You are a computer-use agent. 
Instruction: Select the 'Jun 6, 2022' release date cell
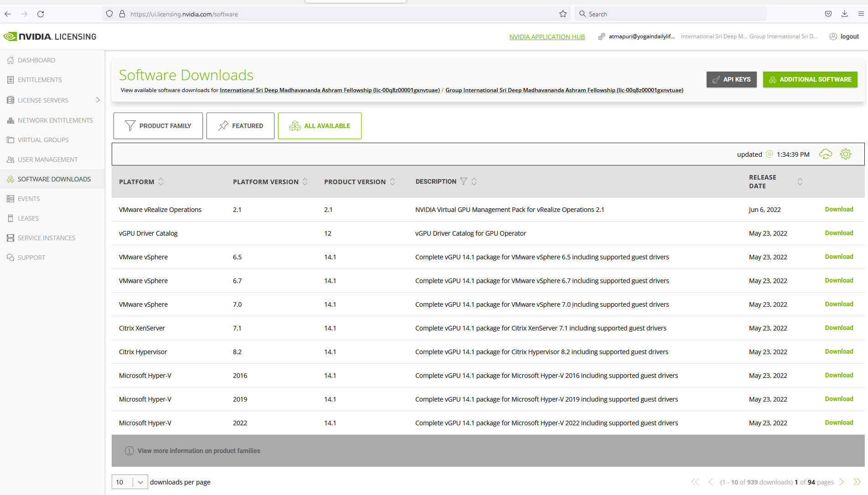(765, 210)
